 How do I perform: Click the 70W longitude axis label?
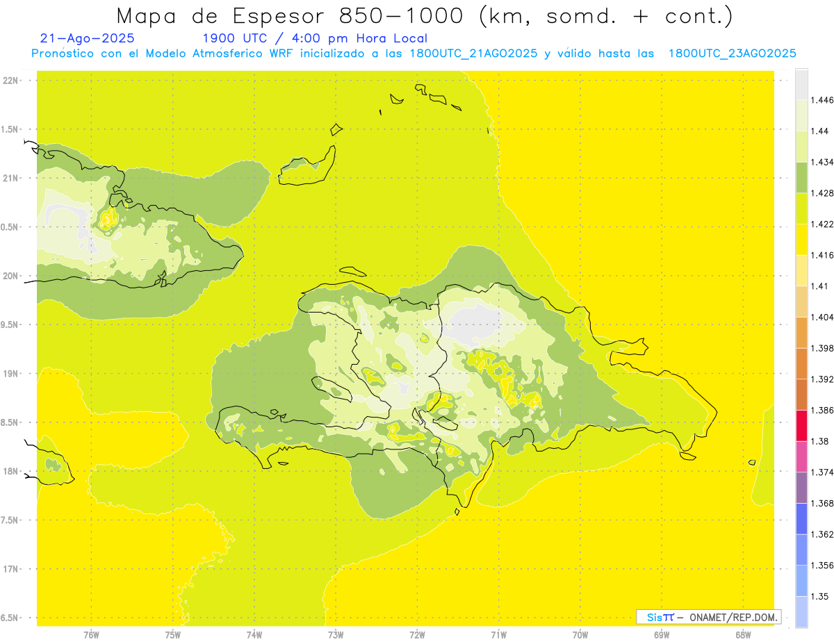tap(580, 634)
